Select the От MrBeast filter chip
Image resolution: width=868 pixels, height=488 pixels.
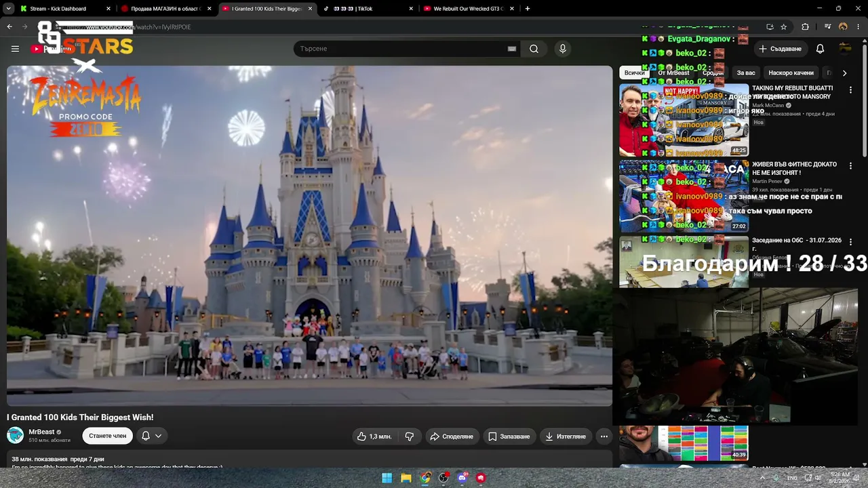[673, 73]
